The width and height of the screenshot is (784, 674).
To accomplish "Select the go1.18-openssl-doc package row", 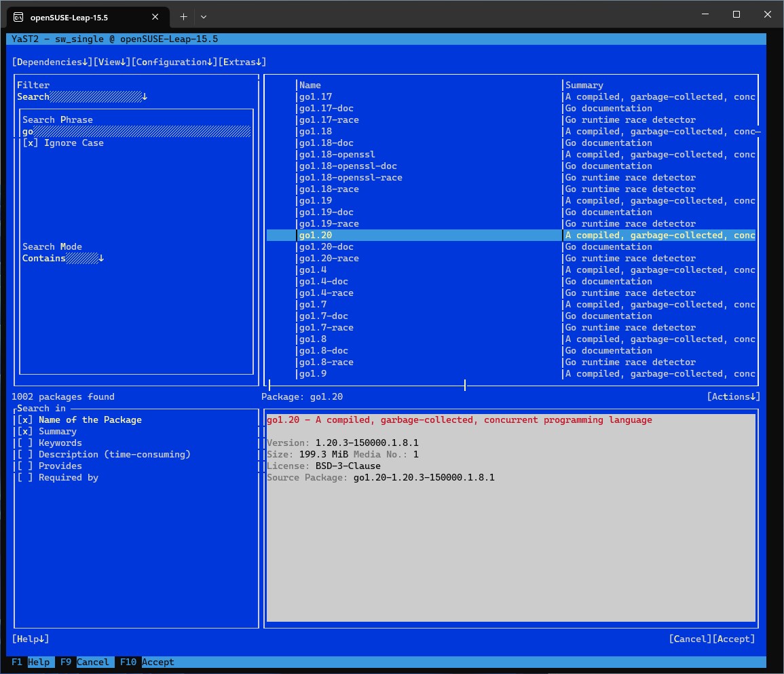I will point(511,166).
